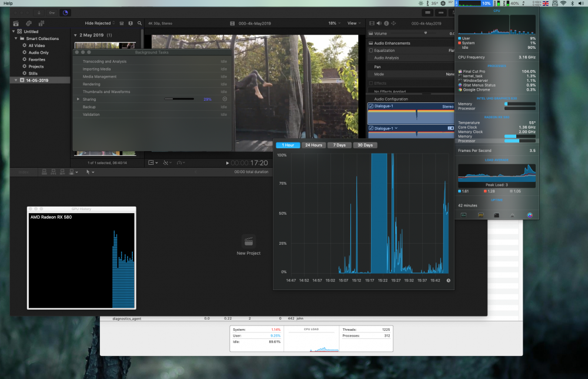This screenshot has width=588, height=379.
Task: Select the Audio Only smart collection
Action: tap(39, 52)
